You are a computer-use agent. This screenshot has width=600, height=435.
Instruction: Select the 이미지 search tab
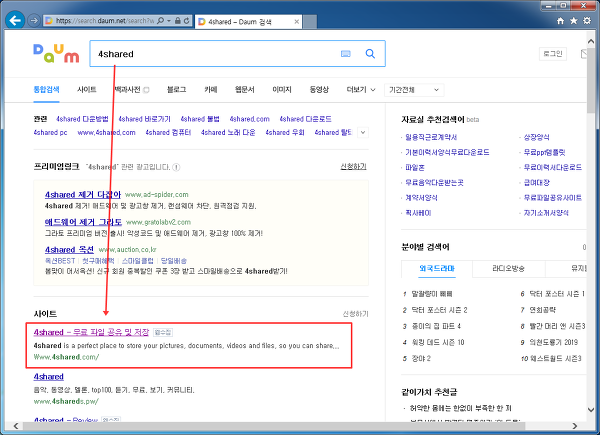tap(282, 90)
